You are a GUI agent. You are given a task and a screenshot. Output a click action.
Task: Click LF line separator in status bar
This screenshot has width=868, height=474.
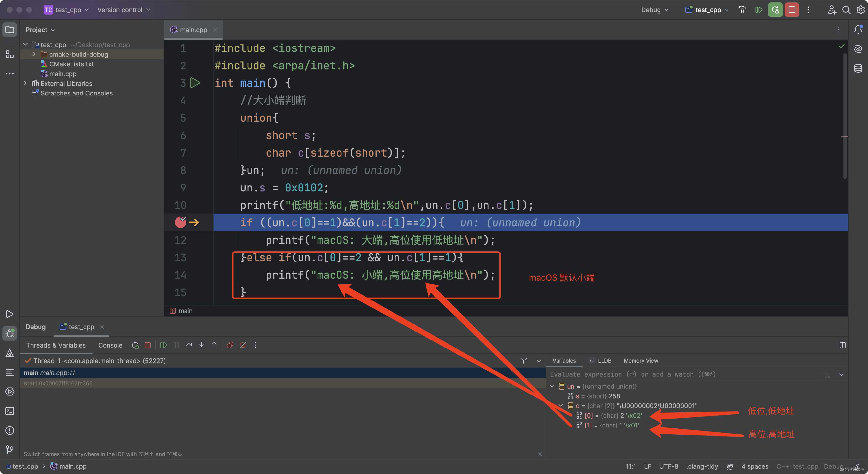(648, 466)
